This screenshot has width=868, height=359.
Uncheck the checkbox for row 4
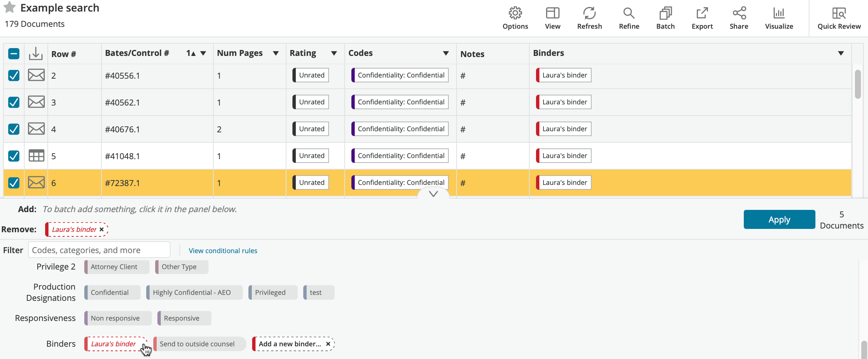[13, 129]
